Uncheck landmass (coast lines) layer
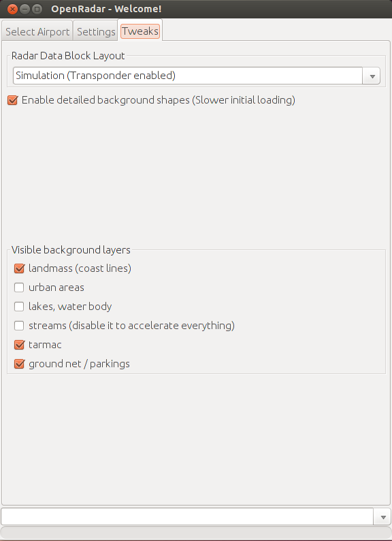392x541 pixels. coord(19,268)
